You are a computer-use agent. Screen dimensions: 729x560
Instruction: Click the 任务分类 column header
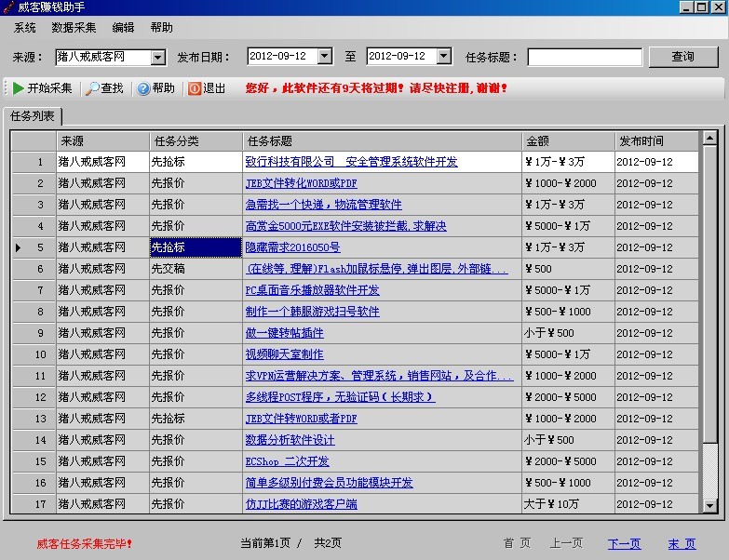(196, 141)
